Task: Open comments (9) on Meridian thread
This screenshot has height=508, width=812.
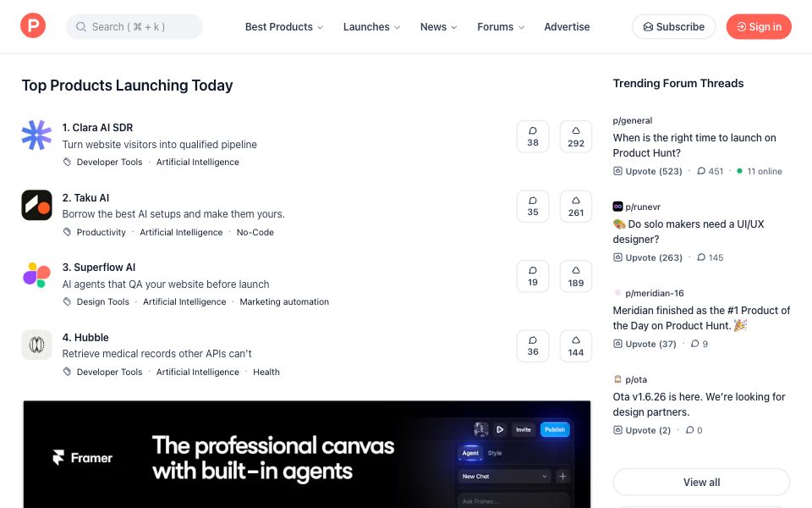Action: 700,344
